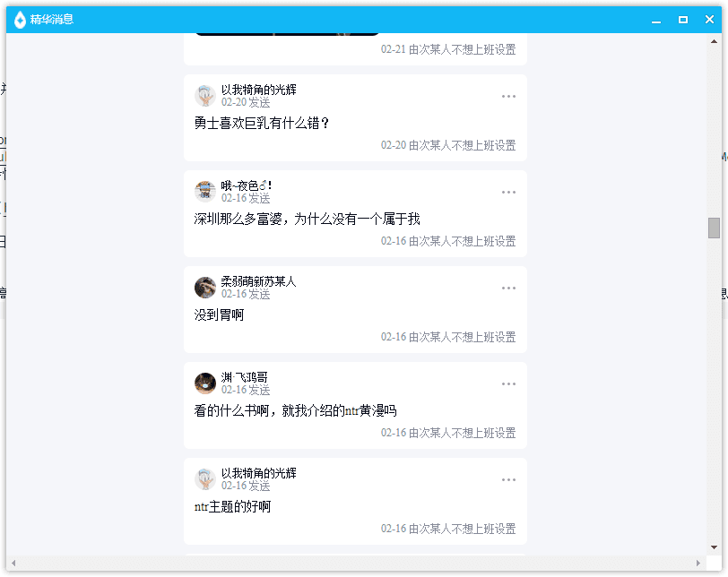Viewport: 728px width, 577px height.
Task: Open more options for 勇士喜欢巨乳有什么错 message
Action: tap(508, 97)
